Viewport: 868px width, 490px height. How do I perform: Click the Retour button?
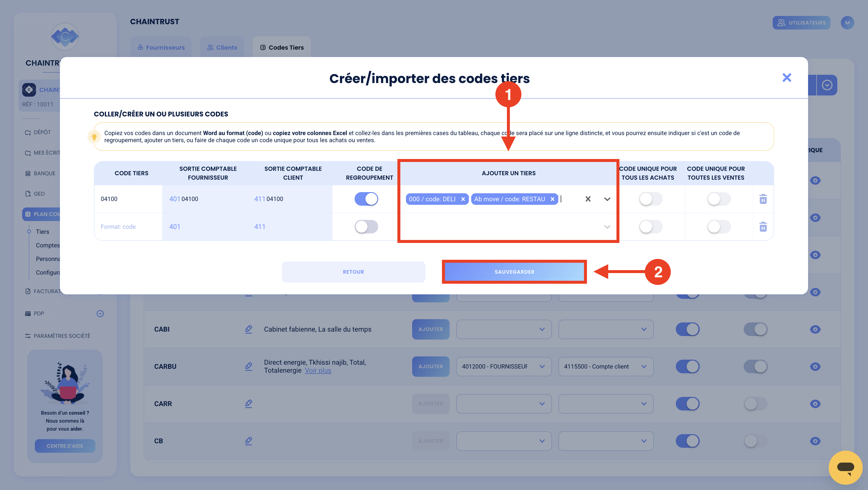pyautogui.click(x=353, y=272)
